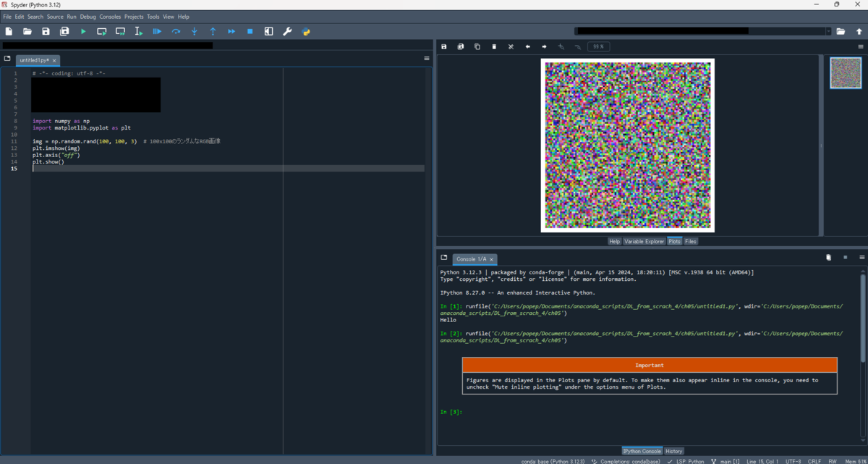
Task: Open the Consoles menu
Action: (110, 16)
